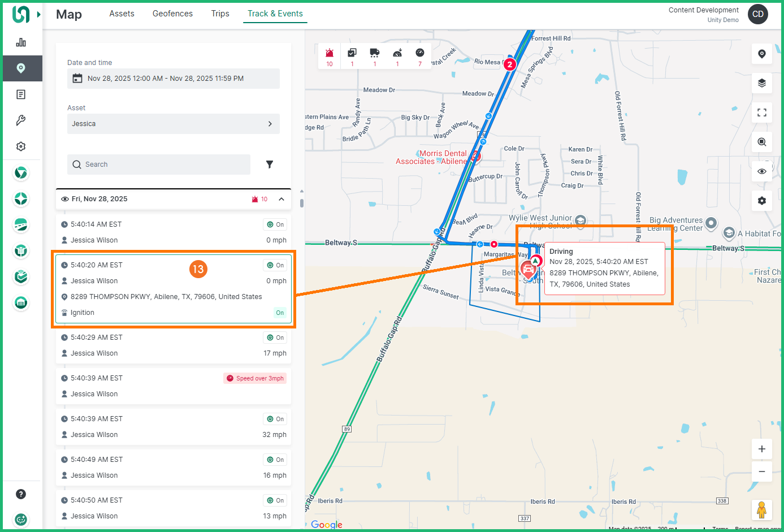Enter fullscreen map view
The height and width of the screenshot is (532, 784).
point(761,113)
